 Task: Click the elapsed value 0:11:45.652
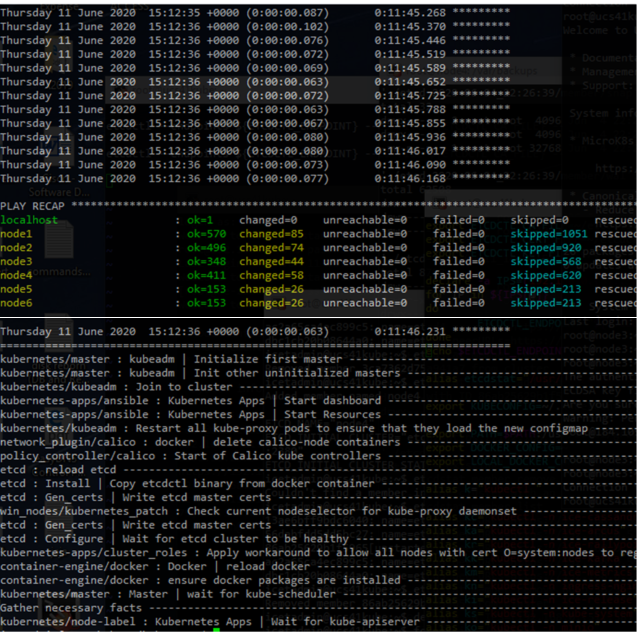(x=410, y=82)
